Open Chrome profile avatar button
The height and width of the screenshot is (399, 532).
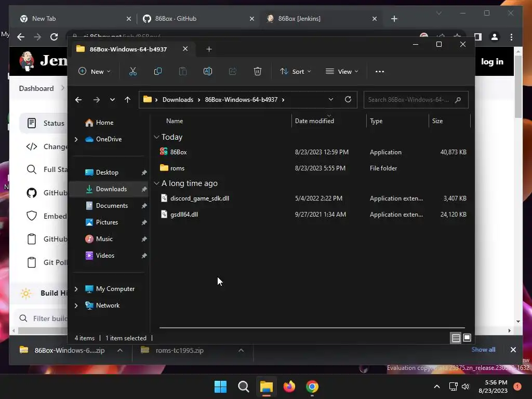pyautogui.click(x=495, y=37)
